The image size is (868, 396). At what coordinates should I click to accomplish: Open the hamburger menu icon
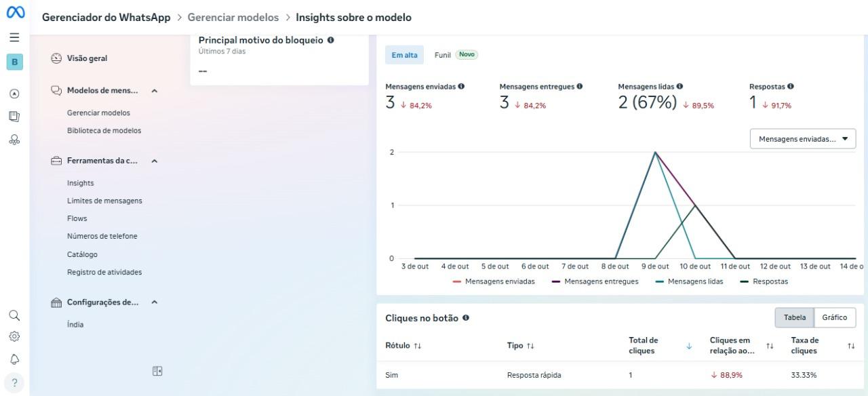coord(14,38)
